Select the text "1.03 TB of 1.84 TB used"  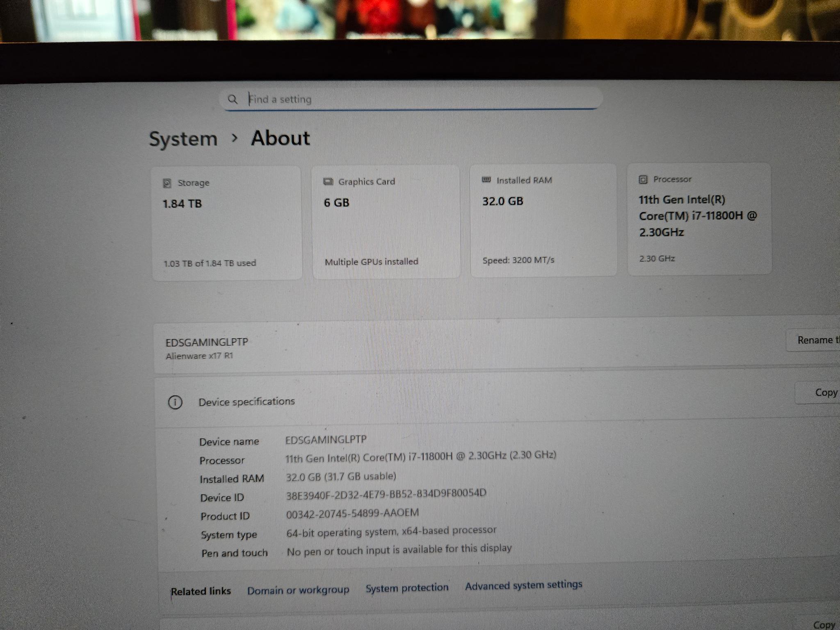click(210, 263)
